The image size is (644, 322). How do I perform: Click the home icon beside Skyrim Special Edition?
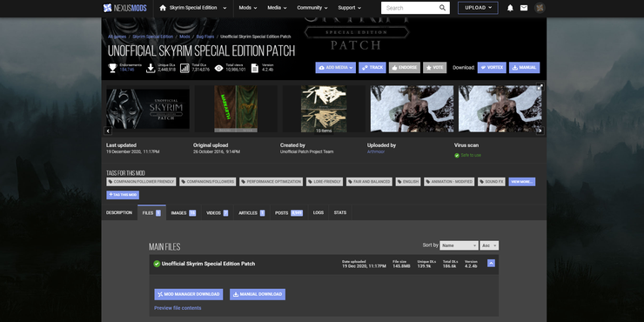click(x=163, y=8)
